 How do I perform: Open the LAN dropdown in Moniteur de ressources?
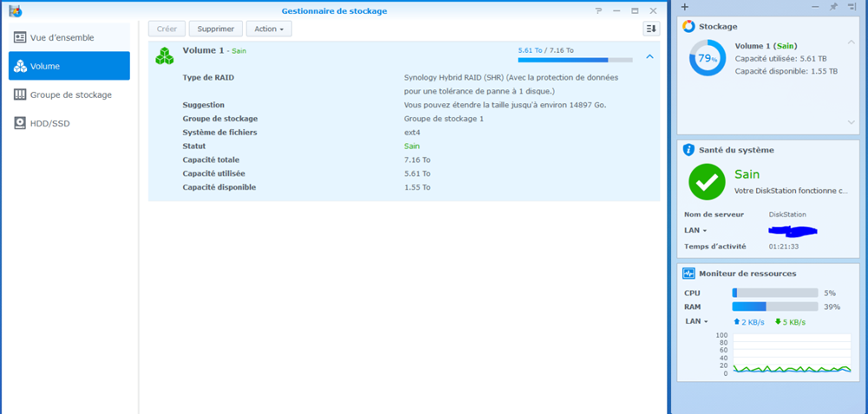tap(697, 321)
